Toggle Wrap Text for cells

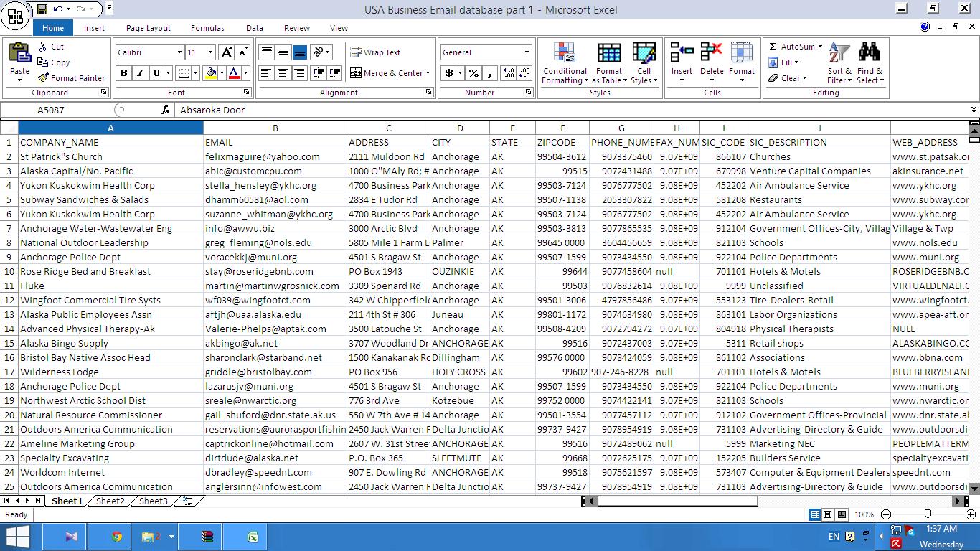(375, 52)
